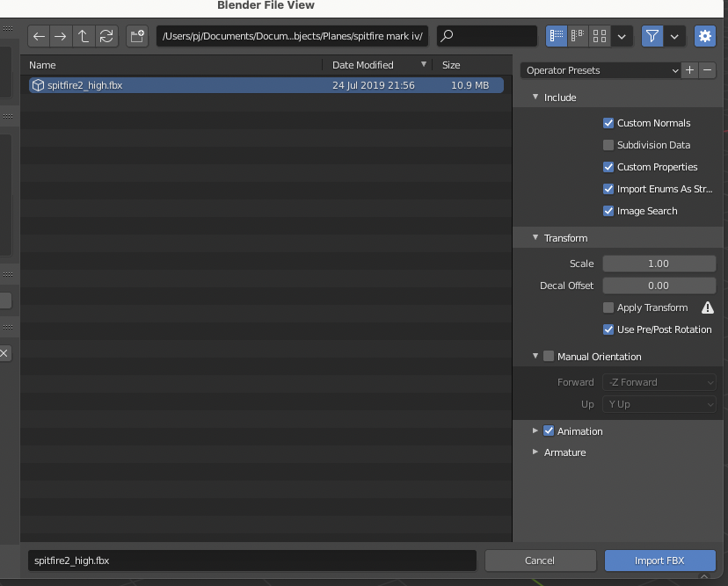Image resolution: width=728 pixels, height=586 pixels.
Task: Enable Subdivision Data checkbox
Action: pos(608,145)
